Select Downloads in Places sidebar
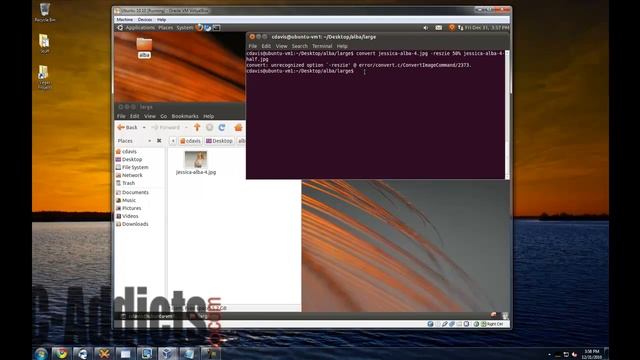 point(132,224)
